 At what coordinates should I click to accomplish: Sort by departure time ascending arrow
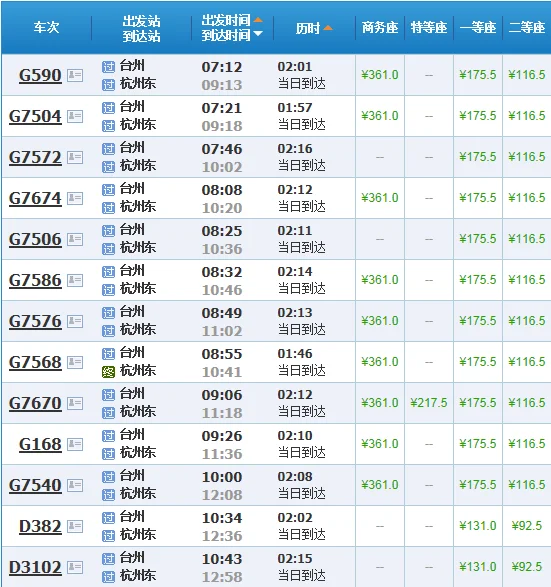pyautogui.click(x=258, y=20)
